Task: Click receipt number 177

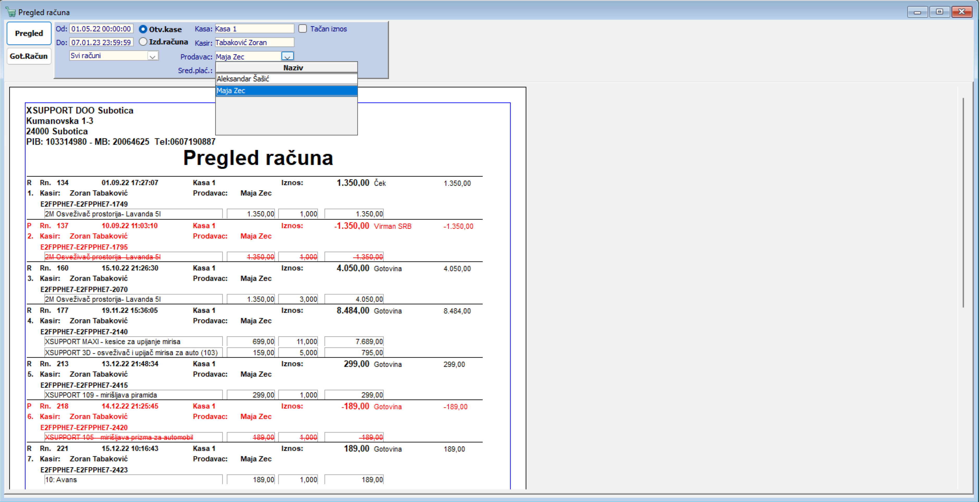Action: 63,310
